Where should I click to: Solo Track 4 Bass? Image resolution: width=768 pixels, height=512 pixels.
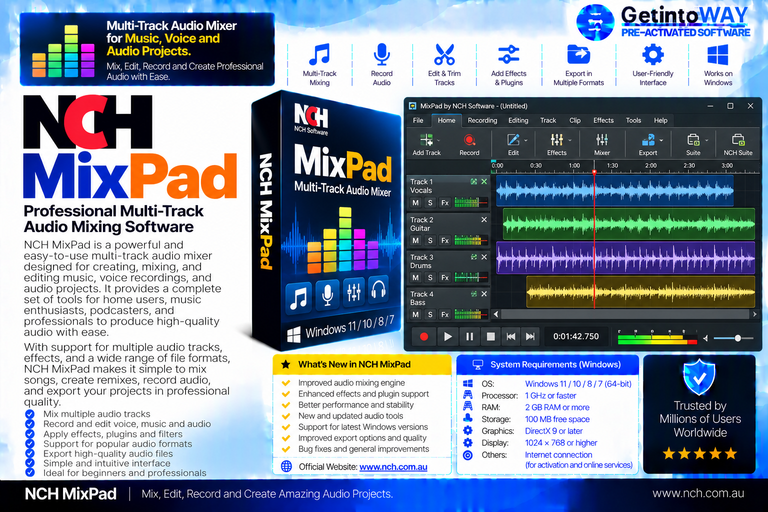[430, 315]
